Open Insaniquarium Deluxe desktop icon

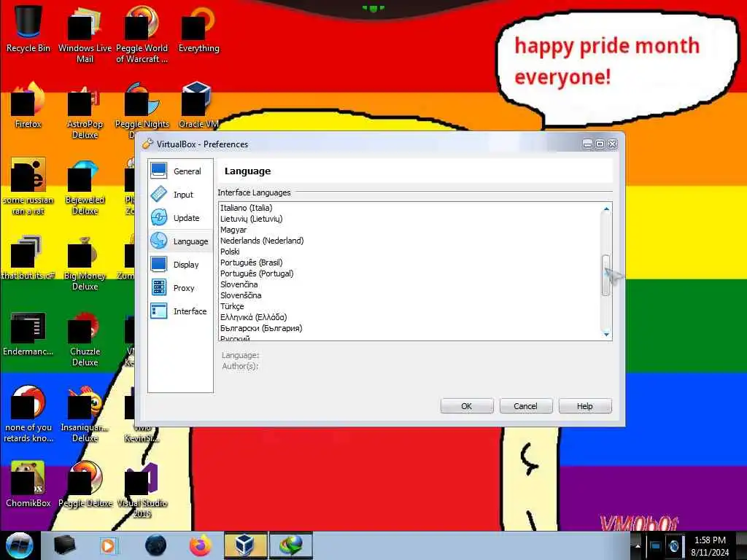point(85,414)
